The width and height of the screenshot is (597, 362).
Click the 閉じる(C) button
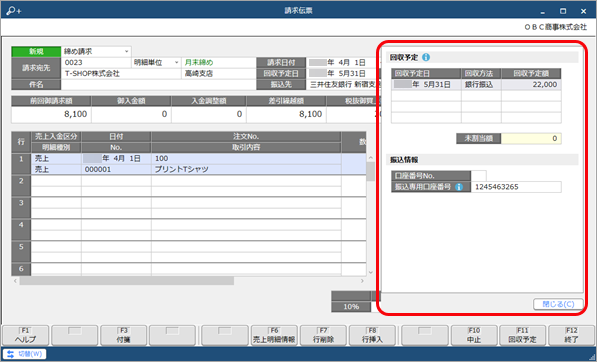click(x=558, y=304)
